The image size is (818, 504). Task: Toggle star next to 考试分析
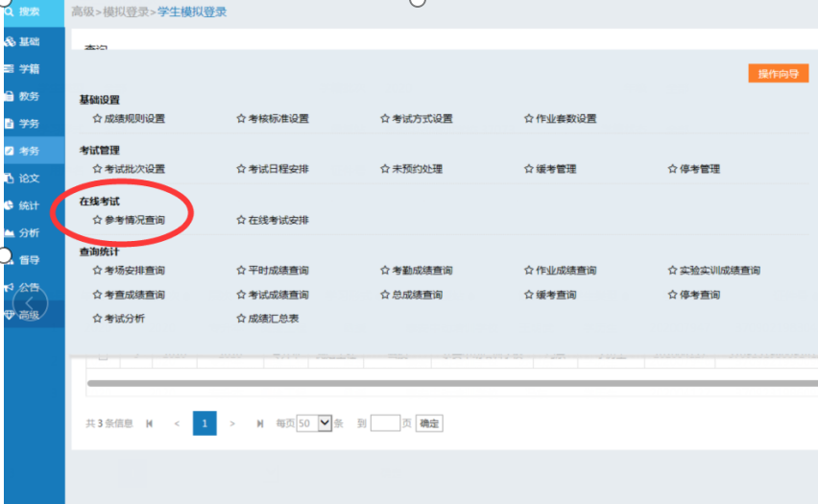pyautogui.click(x=97, y=318)
